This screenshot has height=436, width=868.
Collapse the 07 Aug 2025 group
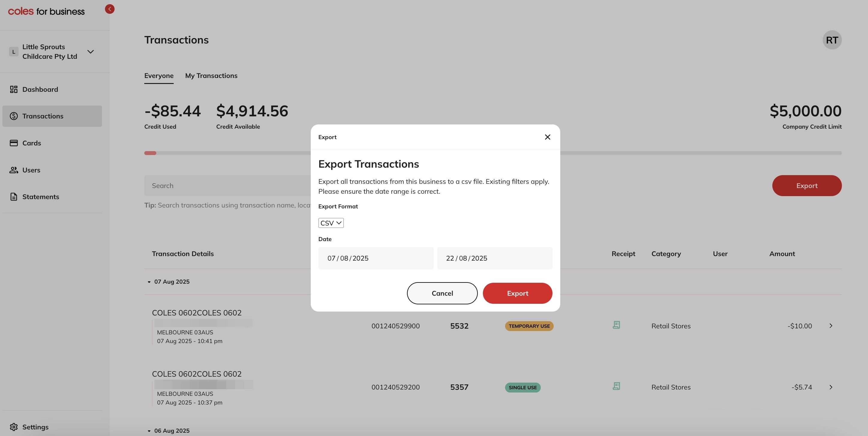tap(149, 282)
